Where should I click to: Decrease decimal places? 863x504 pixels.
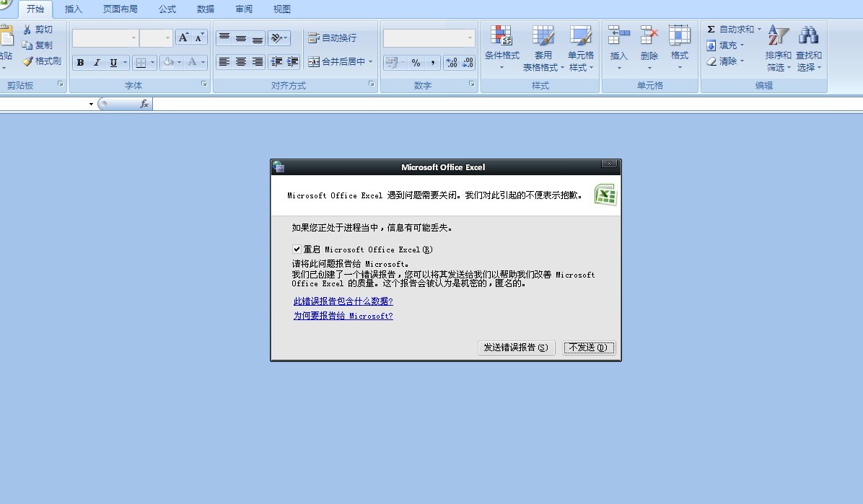click(x=468, y=62)
